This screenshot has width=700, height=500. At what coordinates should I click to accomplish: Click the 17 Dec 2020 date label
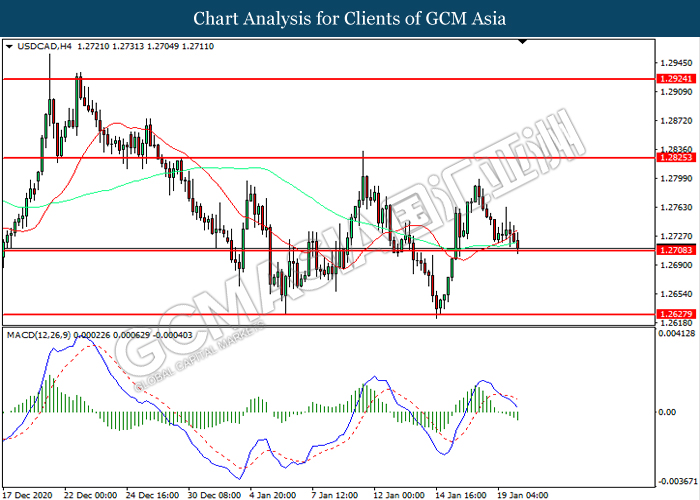[x=26, y=495]
